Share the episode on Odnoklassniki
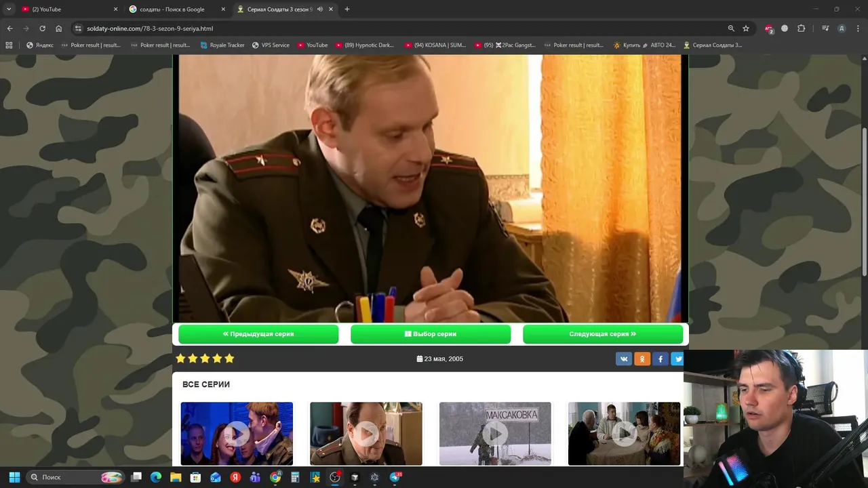868x488 pixels. click(x=642, y=359)
